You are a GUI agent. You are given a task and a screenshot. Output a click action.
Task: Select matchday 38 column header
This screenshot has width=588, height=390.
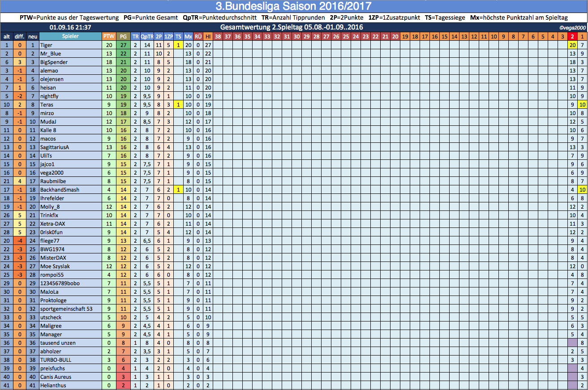click(x=218, y=36)
